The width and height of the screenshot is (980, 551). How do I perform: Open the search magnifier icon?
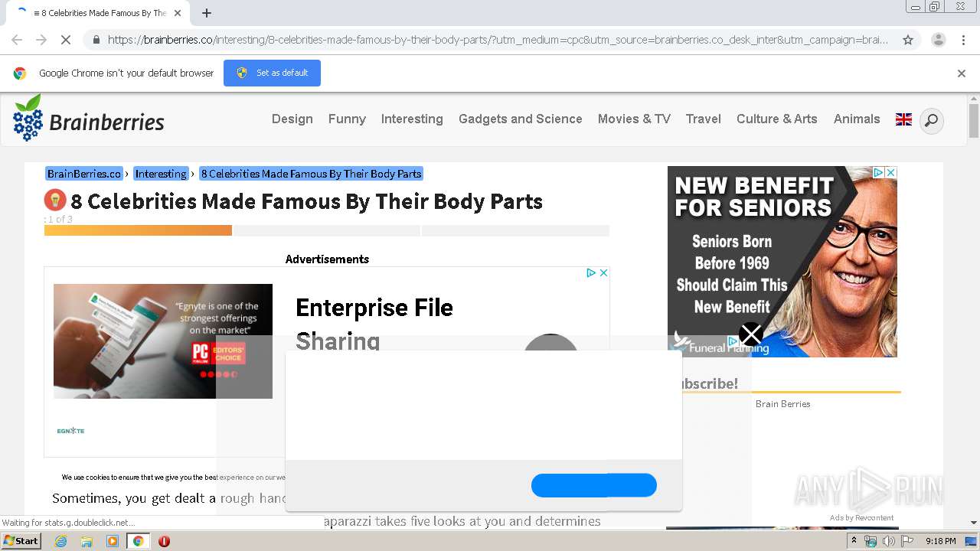[931, 120]
